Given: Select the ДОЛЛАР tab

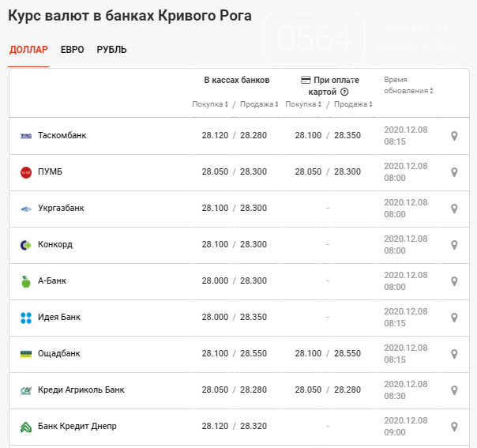Looking at the screenshot, I should 28,50.
